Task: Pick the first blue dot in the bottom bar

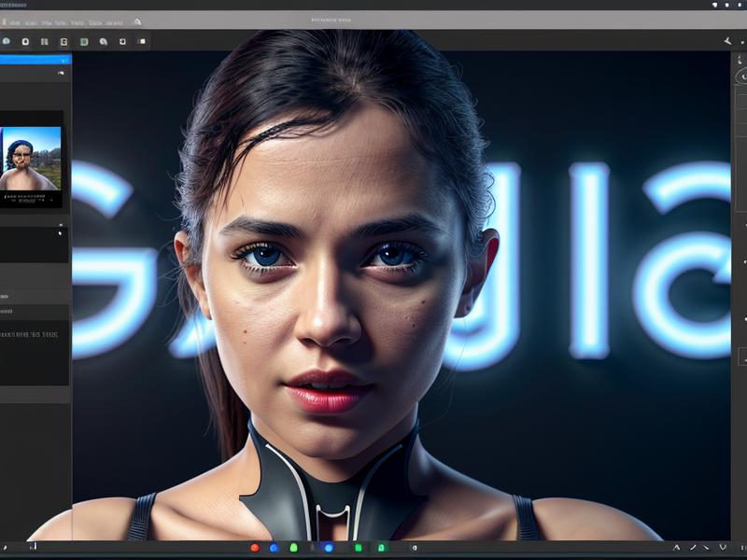Action: point(273,547)
